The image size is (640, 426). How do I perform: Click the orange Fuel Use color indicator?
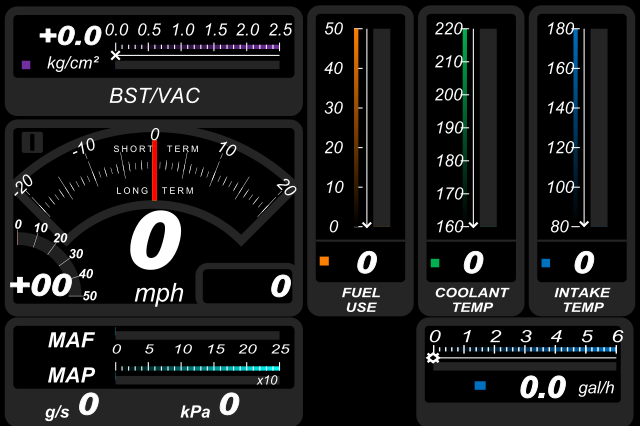[x=324, y=261]
